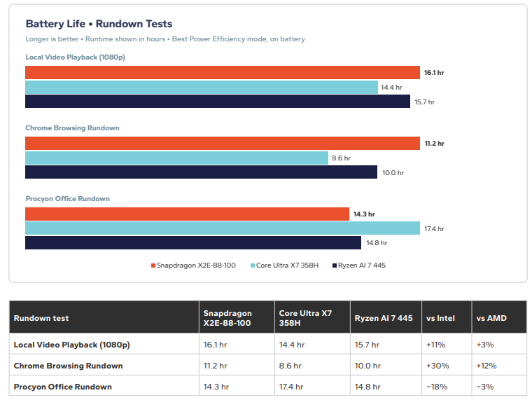Click the Procyon Office Rundown chart heading
The width and height of the screenshot is (532, 400).
67,199
